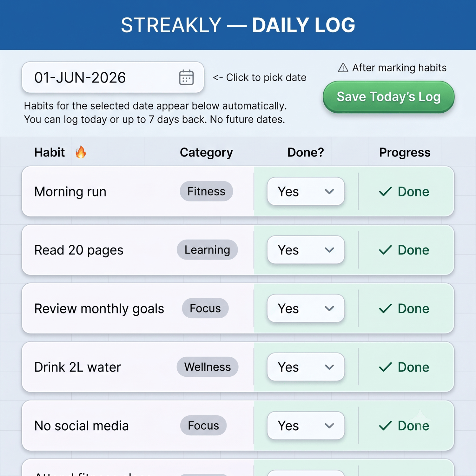Open the Read 20 pages Yes dropdown
This screenshot has height=476, width=476.
306,250
